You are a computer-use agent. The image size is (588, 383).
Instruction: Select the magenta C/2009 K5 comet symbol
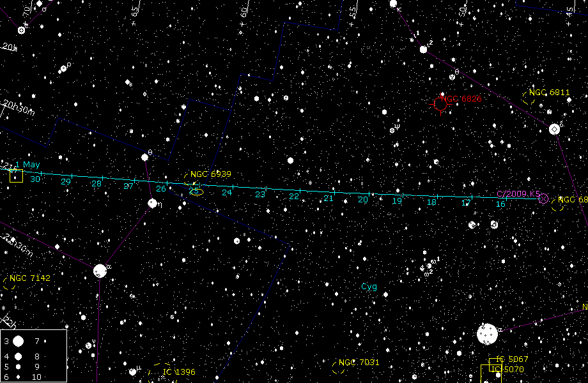[x=543, y=199]
